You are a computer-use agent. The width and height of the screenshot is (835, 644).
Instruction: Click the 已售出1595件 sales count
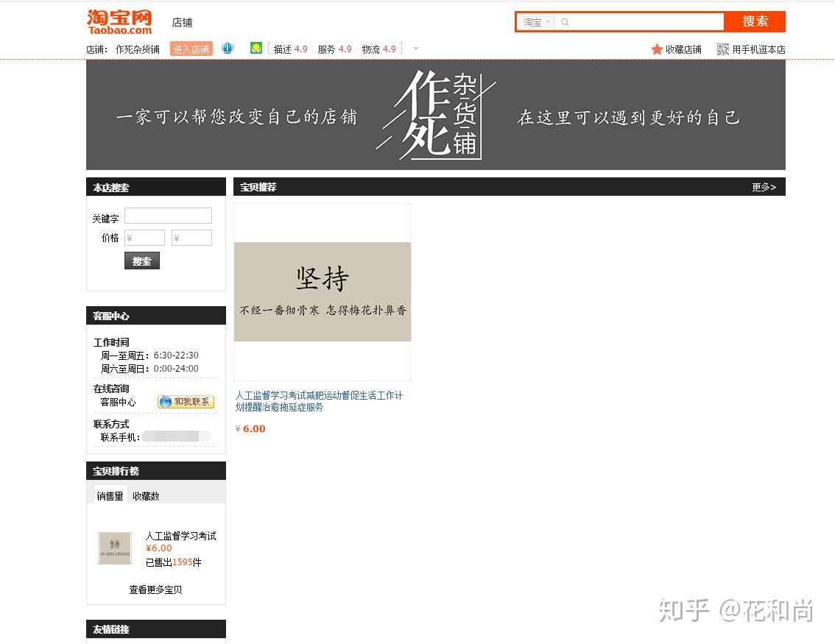tap(174, 562)
